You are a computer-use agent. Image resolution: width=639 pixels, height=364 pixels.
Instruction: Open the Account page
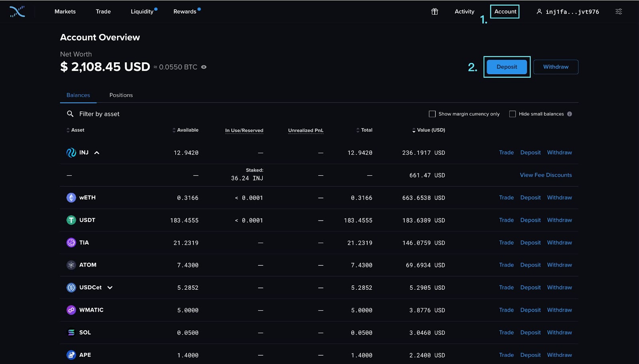point(505,12)
